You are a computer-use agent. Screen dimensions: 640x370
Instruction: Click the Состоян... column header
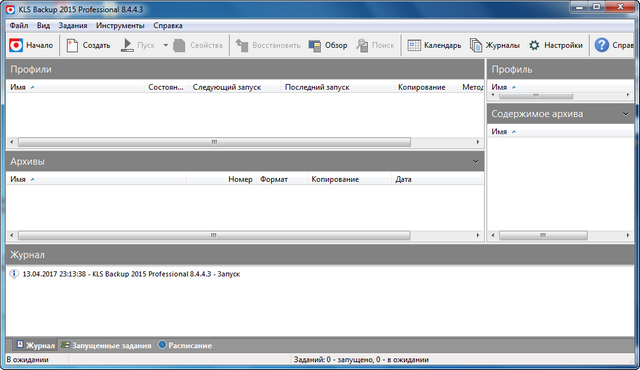click(166, 87)
